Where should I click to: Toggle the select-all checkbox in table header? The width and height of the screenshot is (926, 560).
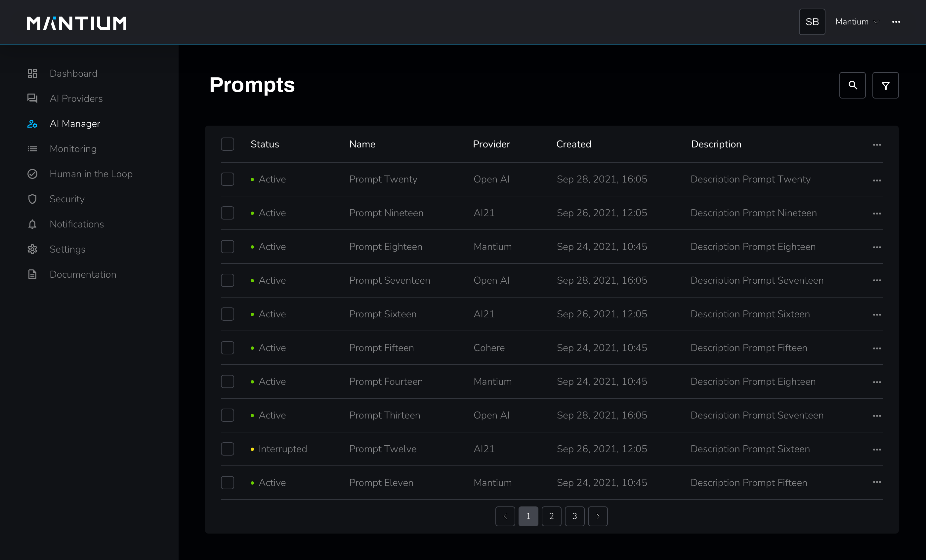coord(228,144)
